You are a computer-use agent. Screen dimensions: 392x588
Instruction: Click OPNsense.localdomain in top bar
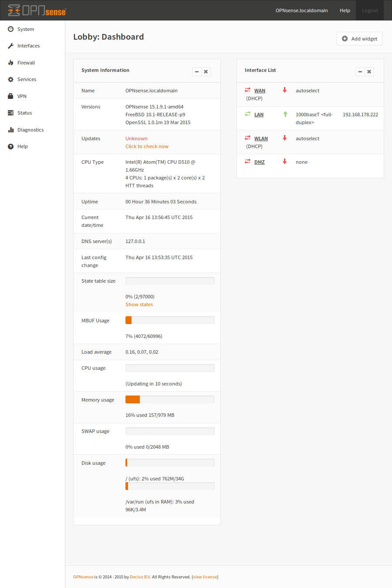[302, 10]
